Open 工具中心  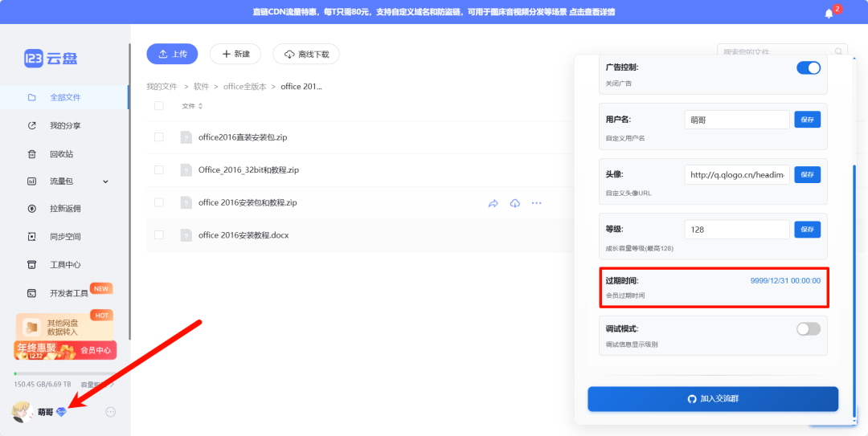[64, 264]
